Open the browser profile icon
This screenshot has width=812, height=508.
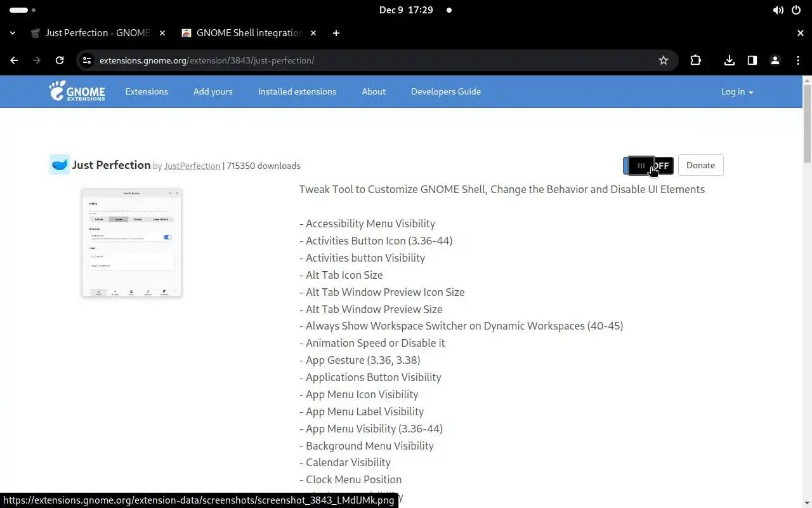pos(775,60)
